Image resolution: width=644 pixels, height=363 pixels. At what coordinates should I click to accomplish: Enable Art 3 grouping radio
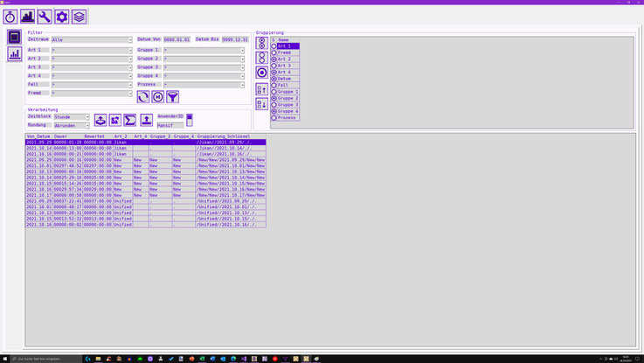pos(274,66)
